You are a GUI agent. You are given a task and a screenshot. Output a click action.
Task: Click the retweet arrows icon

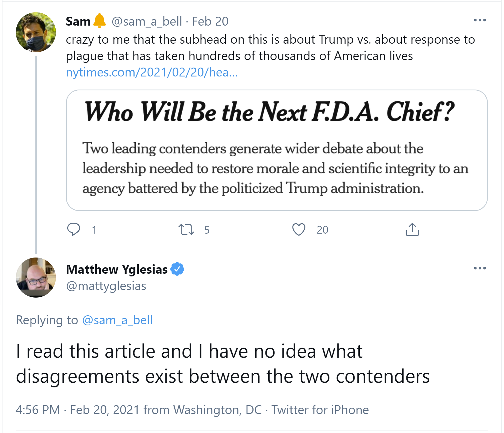[x=186, y=230]
